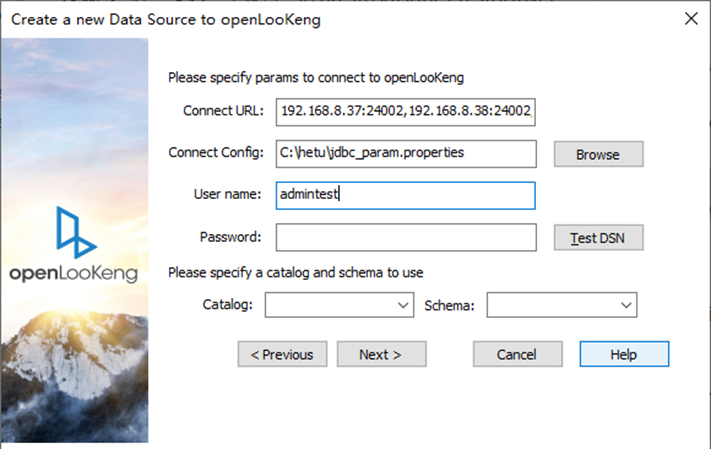The width and height of the screenshot is (711, 449).
Task: Go back with the Previous button
Action: [282, 354]
